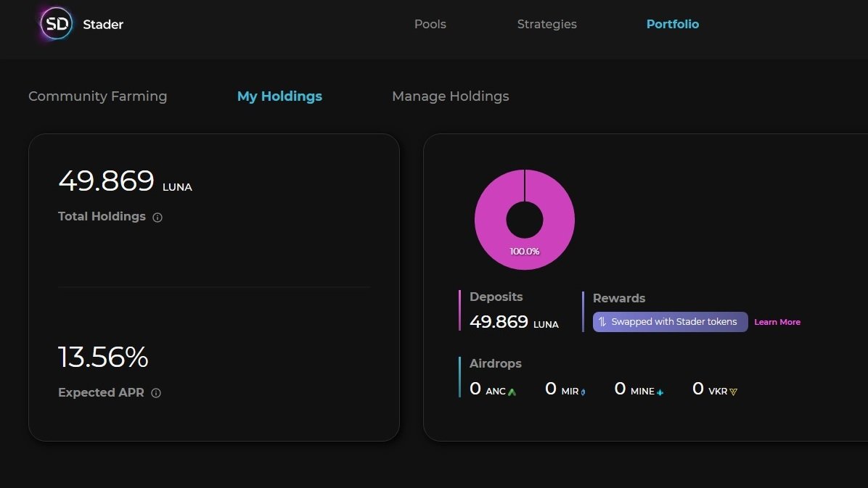This screenshot has width=868, height=488.
Task: Click the Stader brand name text
Action: [103, 25]
